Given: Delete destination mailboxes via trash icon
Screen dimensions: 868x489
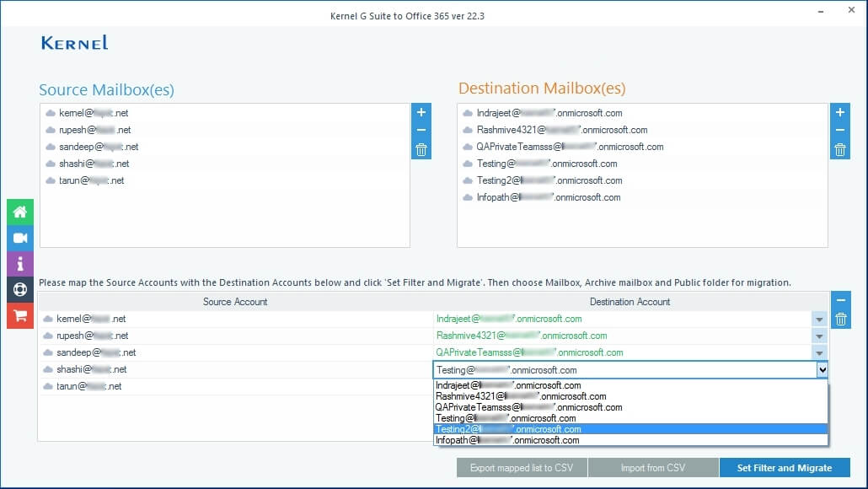Looking at the screenshot, I should point(839,149).
